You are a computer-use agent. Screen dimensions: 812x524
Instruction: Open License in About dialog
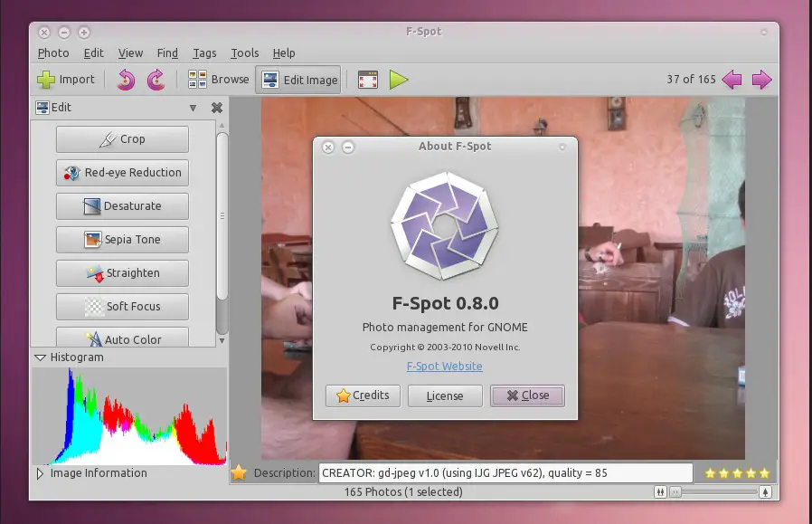coord(445,396)
